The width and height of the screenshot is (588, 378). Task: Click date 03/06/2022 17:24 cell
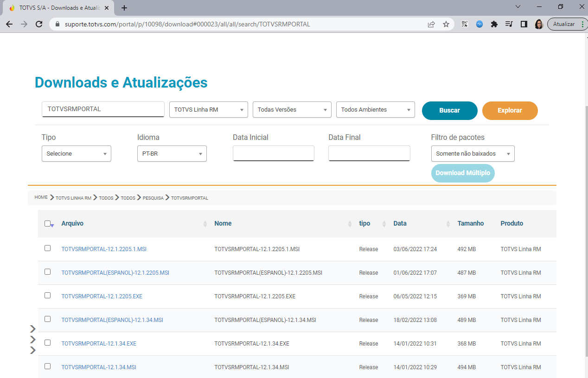coord(415,249)
